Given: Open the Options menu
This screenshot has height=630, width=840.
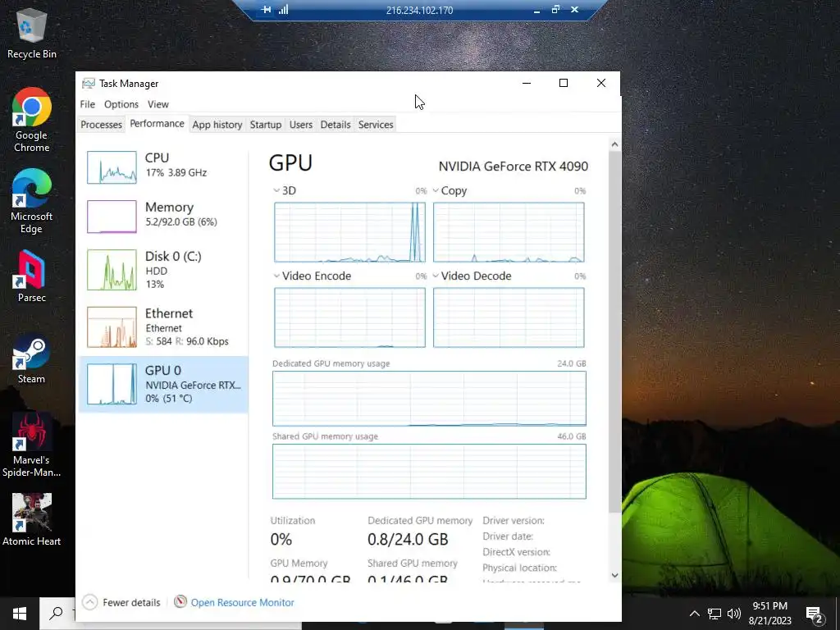Looking at the screenshot, I should pos(121,104).
